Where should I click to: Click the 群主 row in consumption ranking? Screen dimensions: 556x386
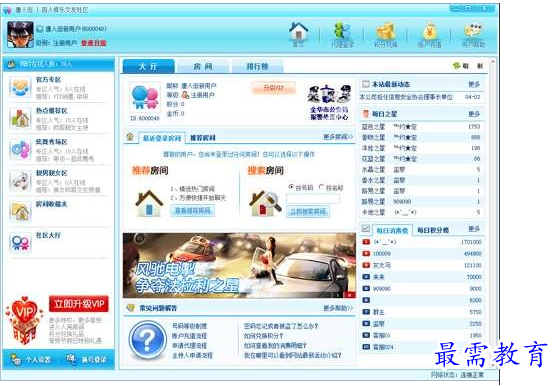point(421,312)
